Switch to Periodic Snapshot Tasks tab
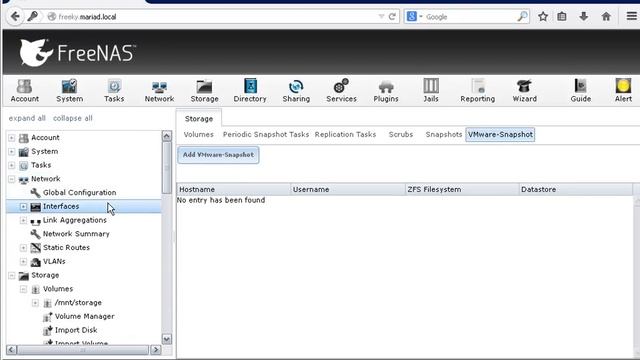Viewport: 640px width, 360px height. tap(266, 134)
